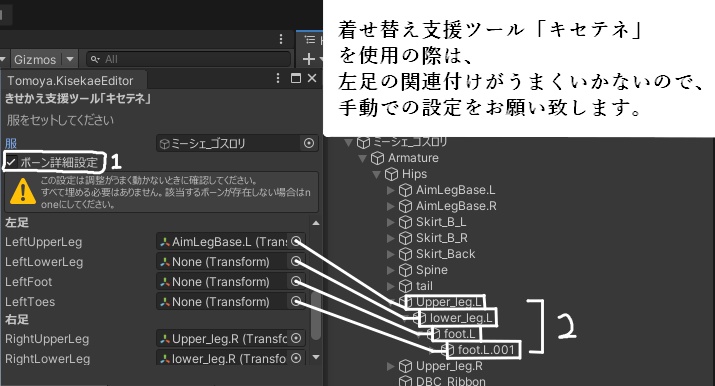Select lower_leg.L in the hierarchy
The height and width of the screenshot is (386, 715).
[x=462, y=318]
